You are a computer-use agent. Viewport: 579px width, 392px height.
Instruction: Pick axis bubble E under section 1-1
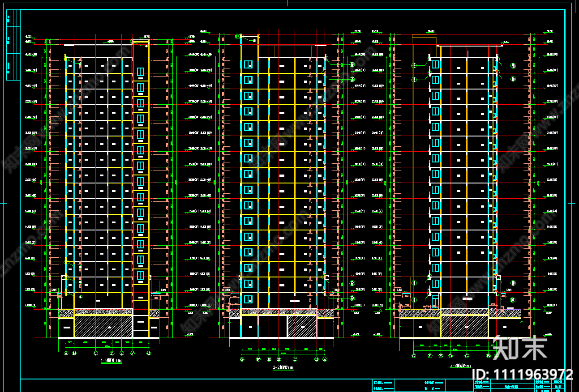pos(122,353)
